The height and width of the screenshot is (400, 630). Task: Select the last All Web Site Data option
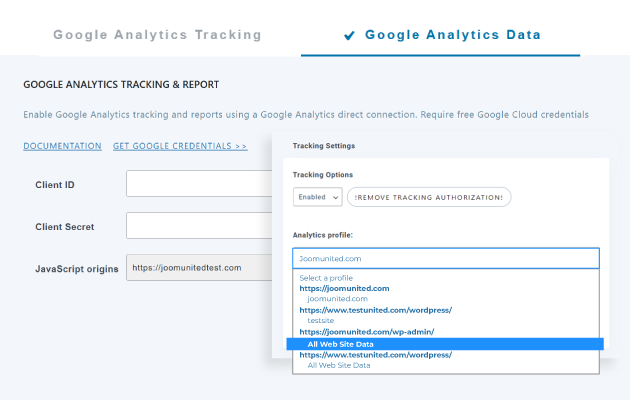tap(338, 365)
